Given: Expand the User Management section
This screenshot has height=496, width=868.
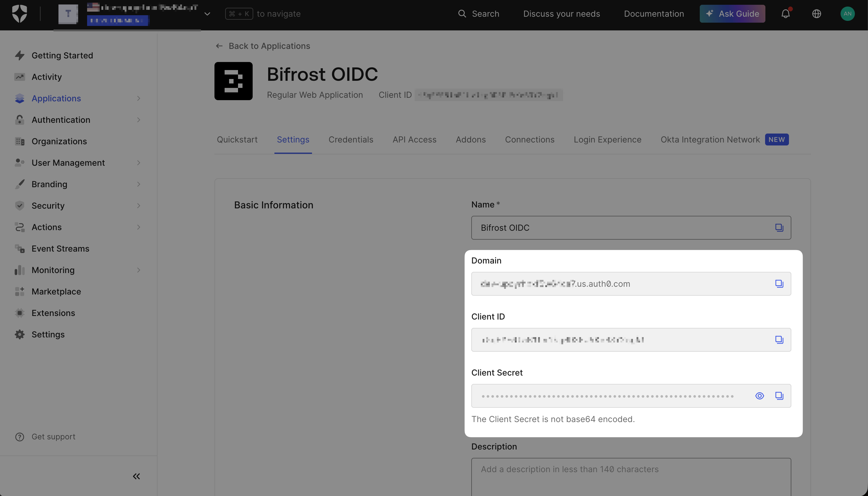Looking at the screenshot, I should [x=138, y=162].
